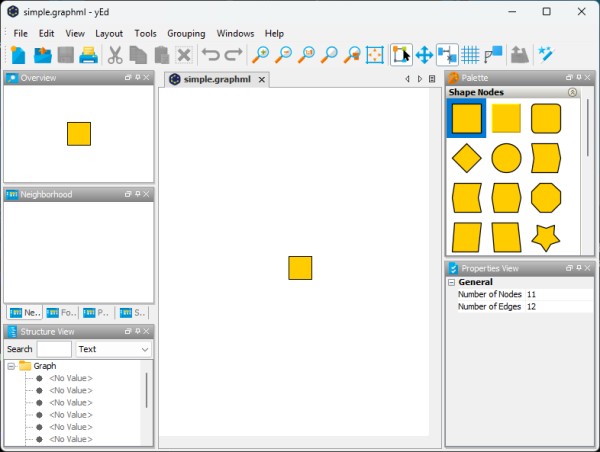This screenshot has height=452, width=600.
Task: Click the yellow square node on canvas
Action: [x=300, y=268]
